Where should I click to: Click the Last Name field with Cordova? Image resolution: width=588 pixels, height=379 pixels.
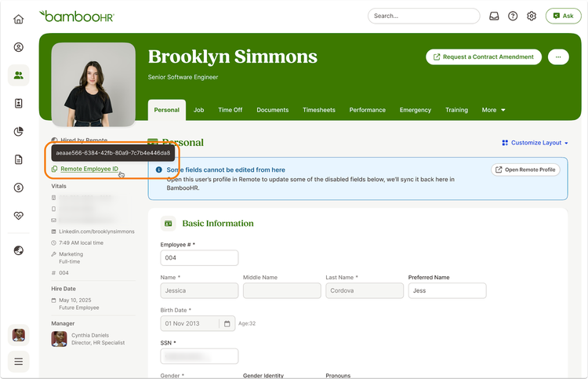(x=365, y=290)
